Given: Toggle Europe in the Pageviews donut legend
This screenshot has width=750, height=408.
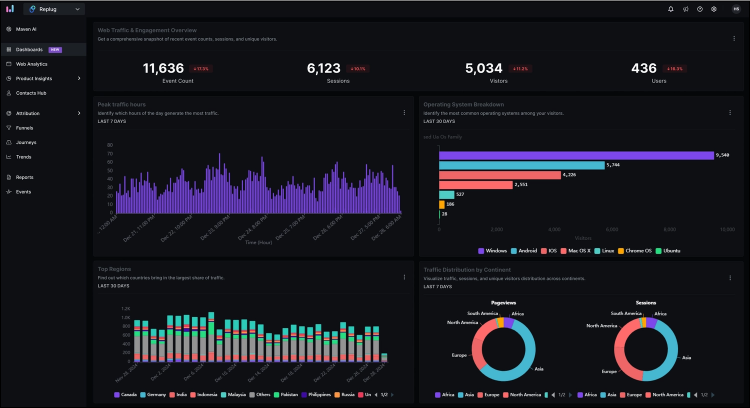Looking at the screenshot, I should pyautogui.click(x=488, y=395).
